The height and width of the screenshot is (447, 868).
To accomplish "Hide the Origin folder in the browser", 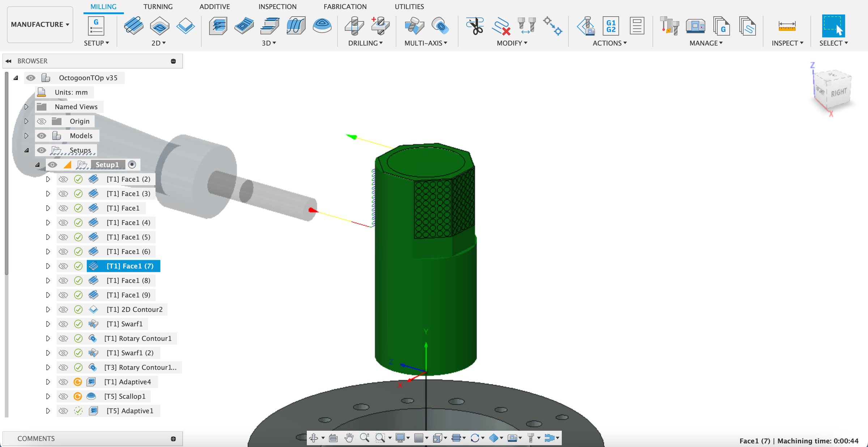I will point(42,121).
